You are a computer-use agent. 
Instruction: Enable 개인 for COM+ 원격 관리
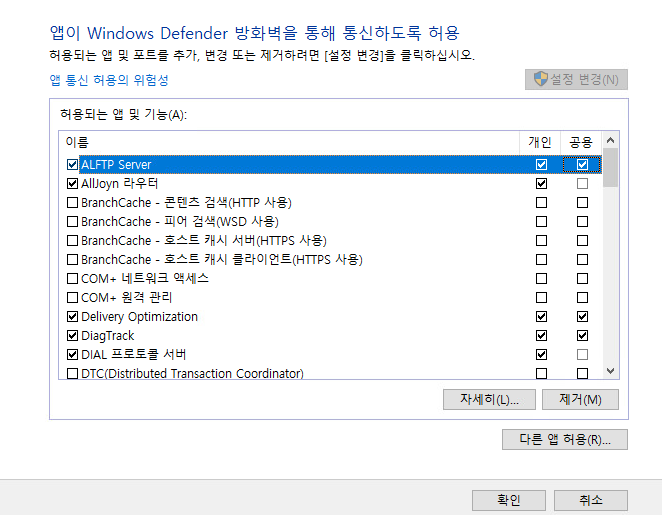[x=541, y=298]
